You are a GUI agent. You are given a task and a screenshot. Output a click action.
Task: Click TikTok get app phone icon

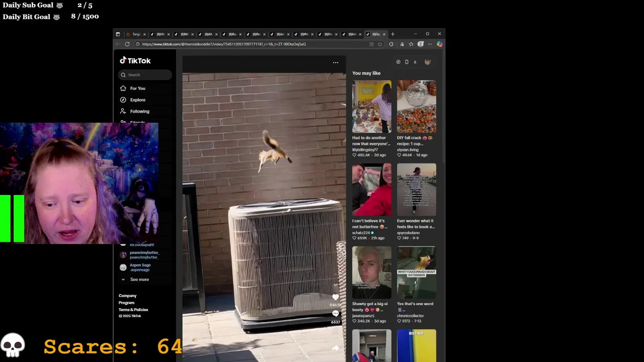tap(407, 62)
